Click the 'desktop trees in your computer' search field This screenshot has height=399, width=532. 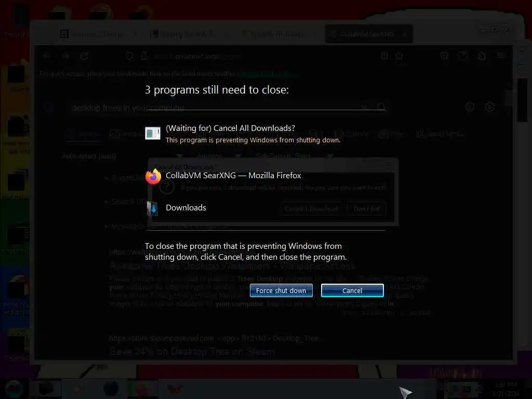[214, 108]
